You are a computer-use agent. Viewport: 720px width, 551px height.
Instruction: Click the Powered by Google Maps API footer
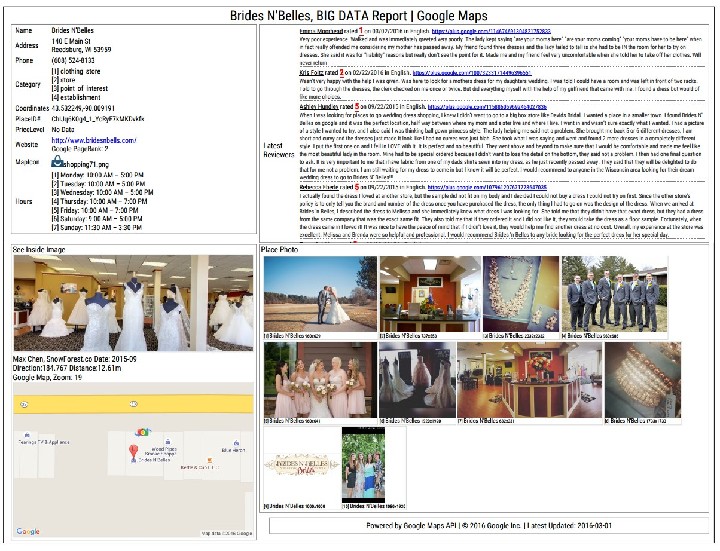489,526
